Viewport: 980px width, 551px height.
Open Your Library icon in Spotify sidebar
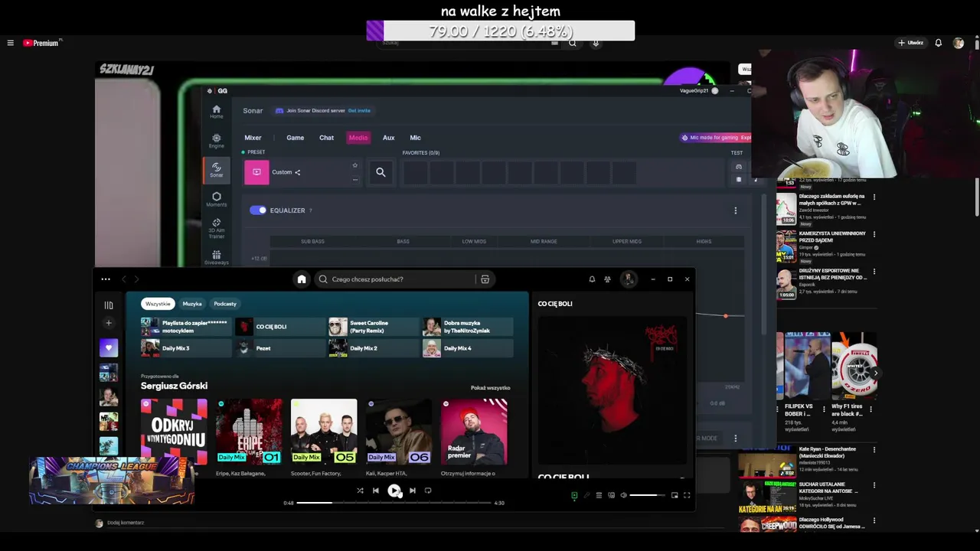tap(109, 305)
